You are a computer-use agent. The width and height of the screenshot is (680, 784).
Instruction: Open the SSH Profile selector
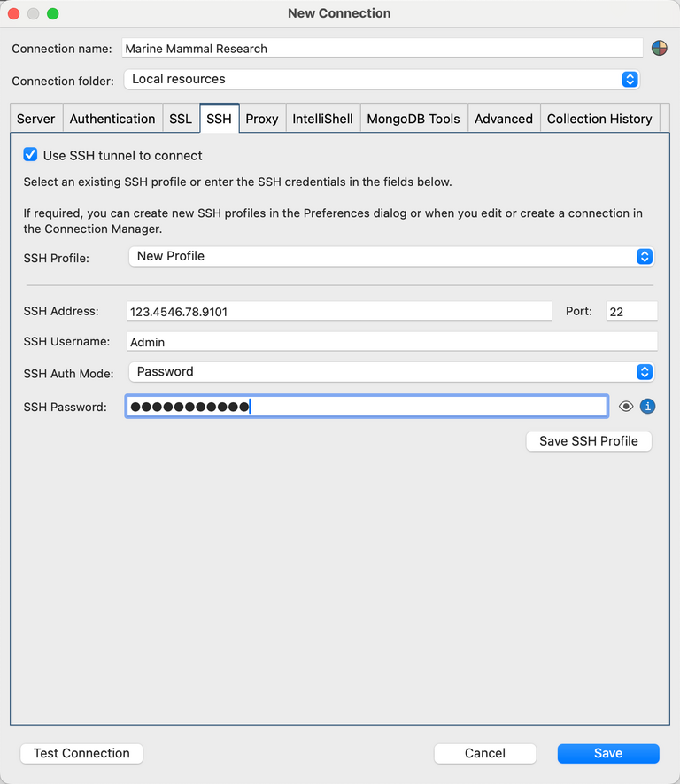[x=645, y=258]
